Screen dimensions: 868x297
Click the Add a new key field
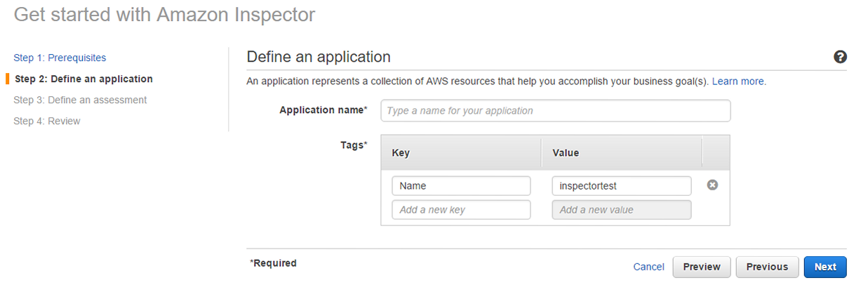462,210
